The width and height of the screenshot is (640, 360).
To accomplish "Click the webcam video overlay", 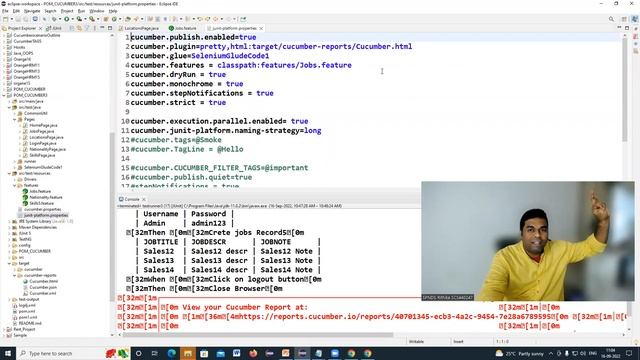I will coord(528,241).
